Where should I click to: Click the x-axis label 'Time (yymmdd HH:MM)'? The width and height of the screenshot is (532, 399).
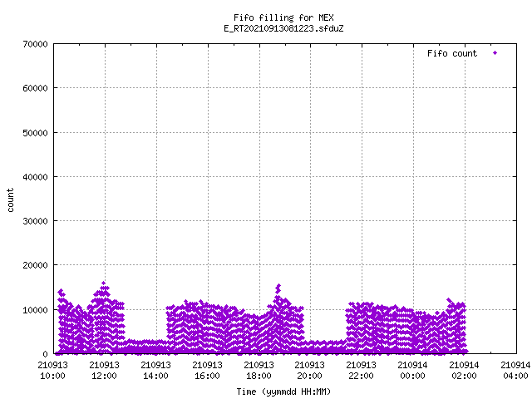point(283,392)
